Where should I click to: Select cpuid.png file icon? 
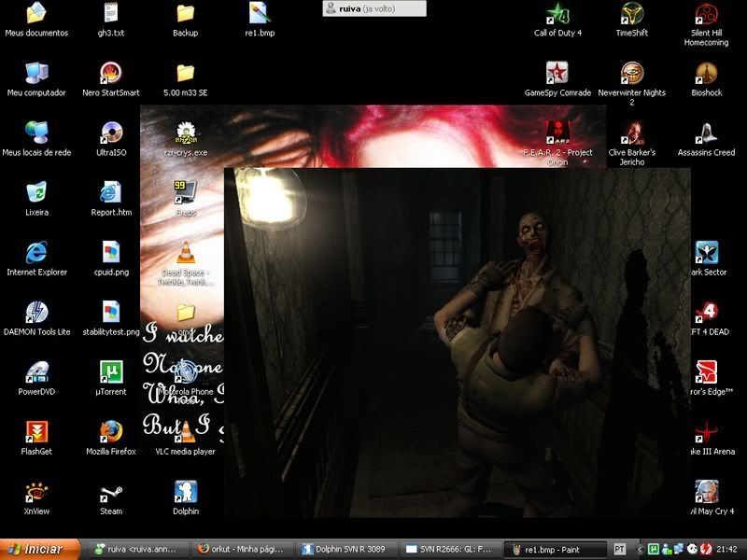(x=111, y=252)
